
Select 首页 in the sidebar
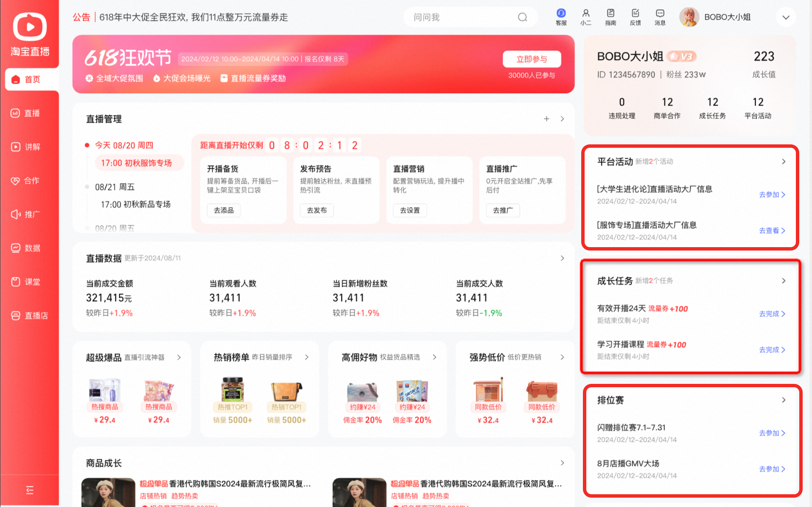point(32,79)
